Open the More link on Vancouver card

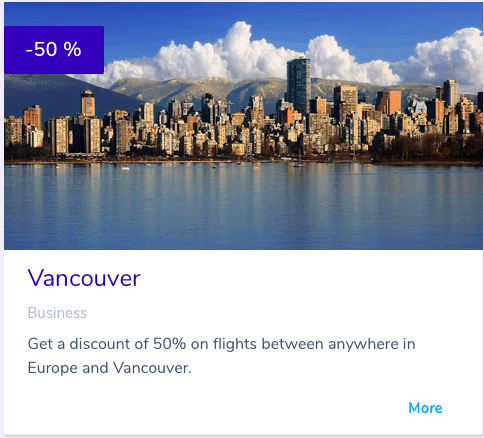coord(425,408)
